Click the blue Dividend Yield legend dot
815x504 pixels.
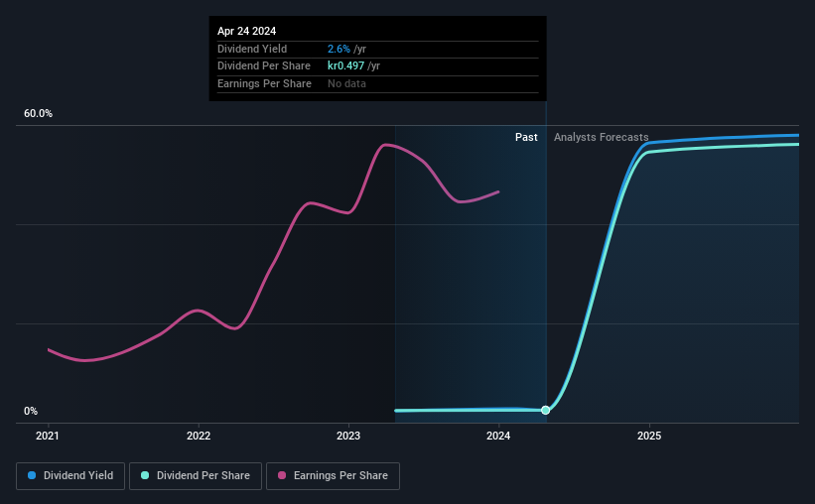click(32, 475)
